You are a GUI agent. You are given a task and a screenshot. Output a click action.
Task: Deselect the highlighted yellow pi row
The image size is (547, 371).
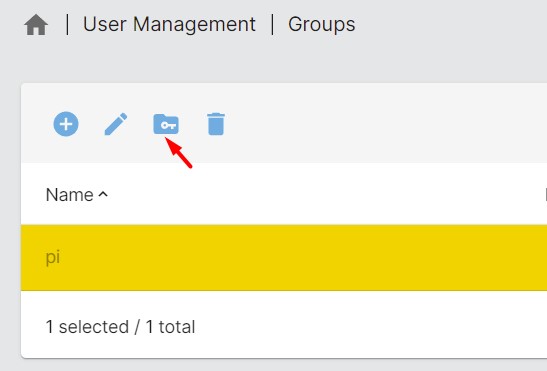284,258
